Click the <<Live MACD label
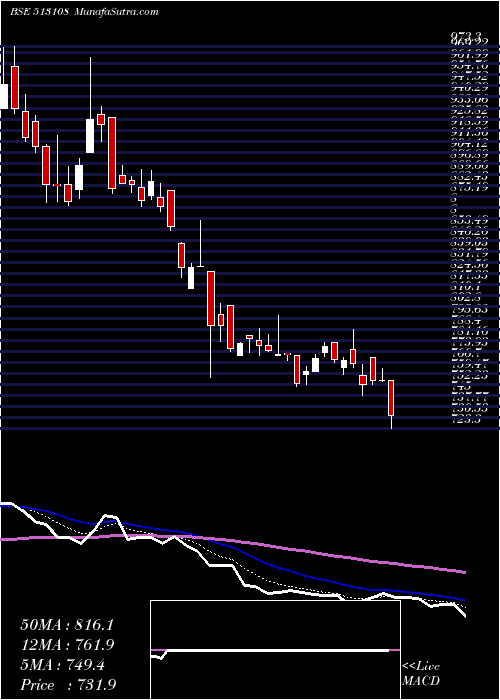 coord(421,674)
